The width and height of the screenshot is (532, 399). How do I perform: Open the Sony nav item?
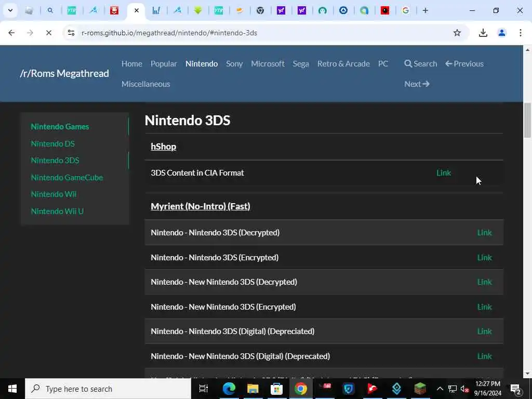(234, 64)
